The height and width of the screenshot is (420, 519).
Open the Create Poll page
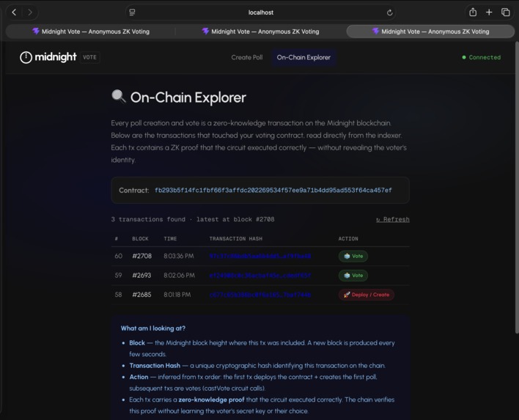pos(247,57)
